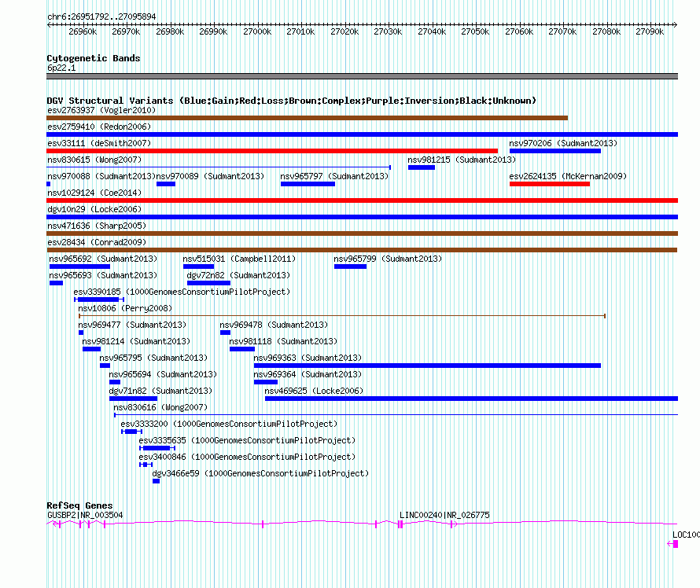Click the esv28434 (Conrad2009) brown bar
Image resolution: width=700 pixels, height=588 pixels.
362,250
